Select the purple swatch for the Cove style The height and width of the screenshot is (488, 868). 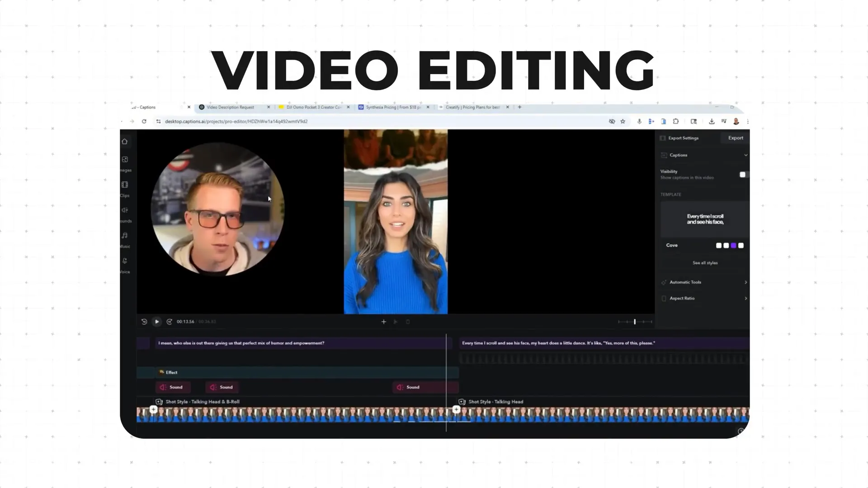click(733, 245)
